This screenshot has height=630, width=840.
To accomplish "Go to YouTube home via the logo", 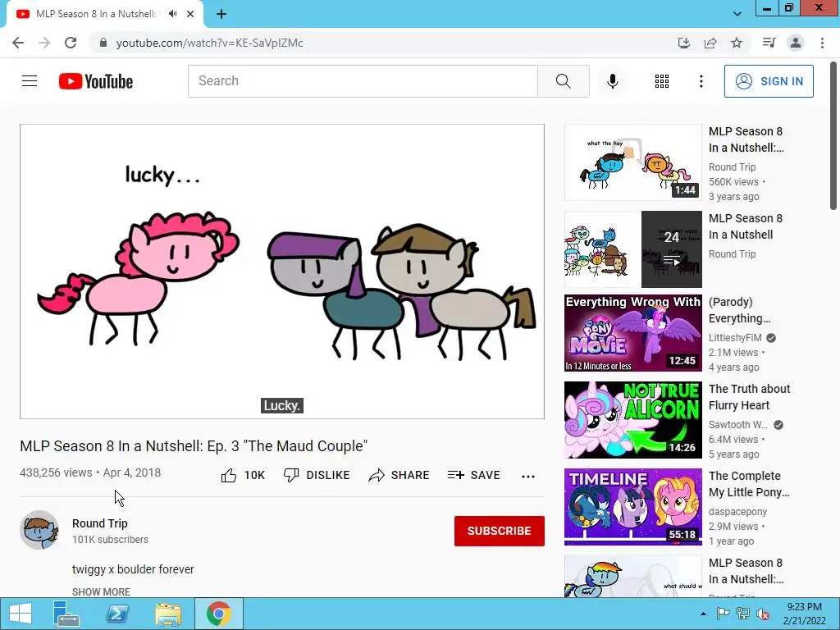I will [x=96, y=81].
